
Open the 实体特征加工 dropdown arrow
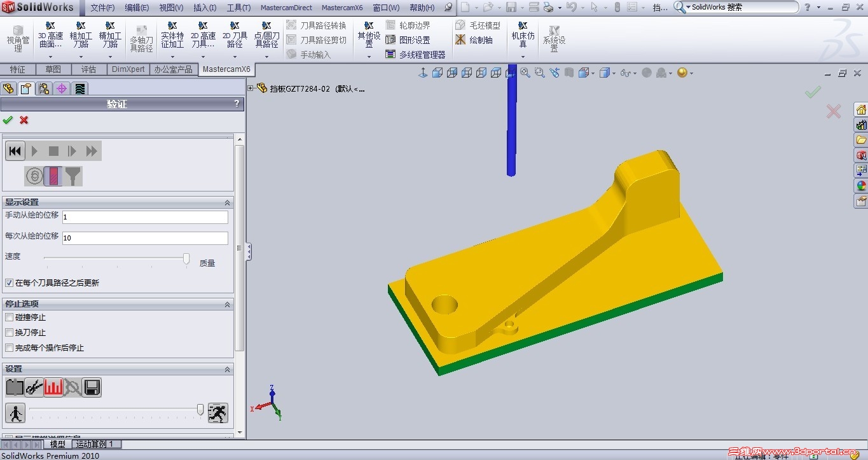pyautogui.click(x=172, y=57)
